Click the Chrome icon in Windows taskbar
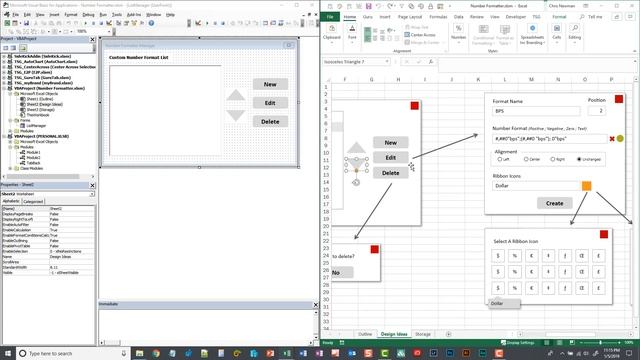The width and height of the screenshot is (640, 360). point(156,353)
